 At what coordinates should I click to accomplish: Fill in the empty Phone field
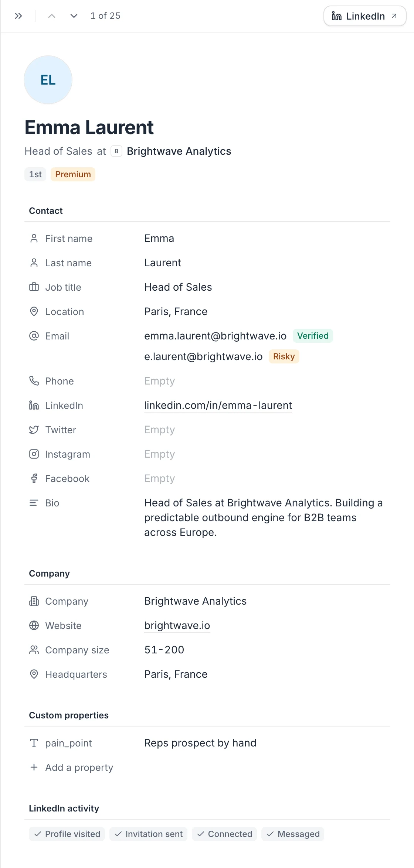[x=160, y=381]
